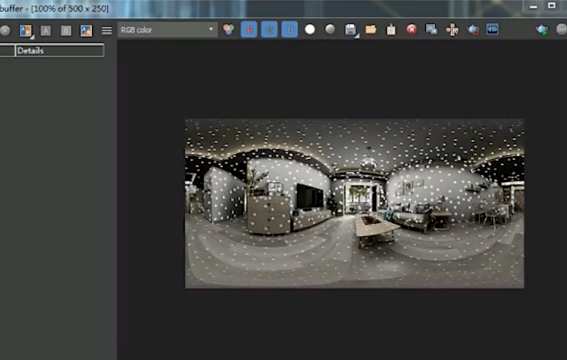Click the blue display icon in toolbar
Viewport: 567px width, 360px height.
coord(493,29)
